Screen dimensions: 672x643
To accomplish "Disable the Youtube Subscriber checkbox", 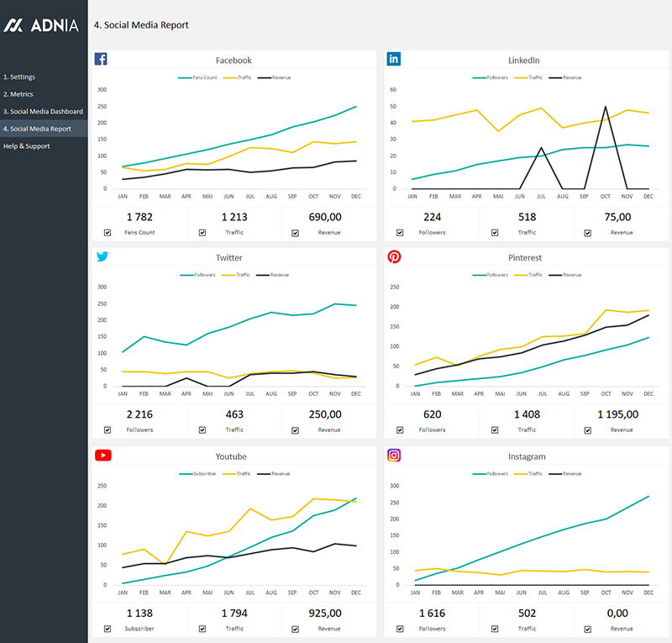I will (107, 629).
